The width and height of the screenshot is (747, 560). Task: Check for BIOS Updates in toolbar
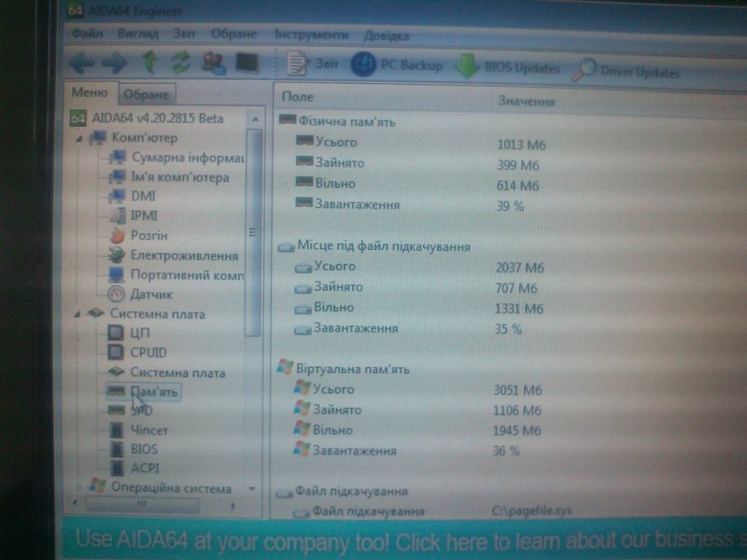509,68
